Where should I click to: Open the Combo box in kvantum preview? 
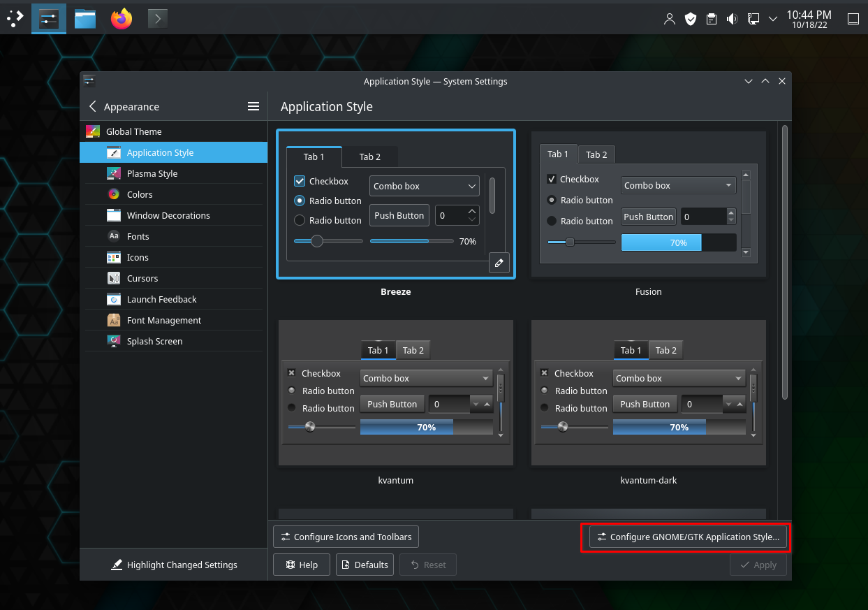coord(426,378)
